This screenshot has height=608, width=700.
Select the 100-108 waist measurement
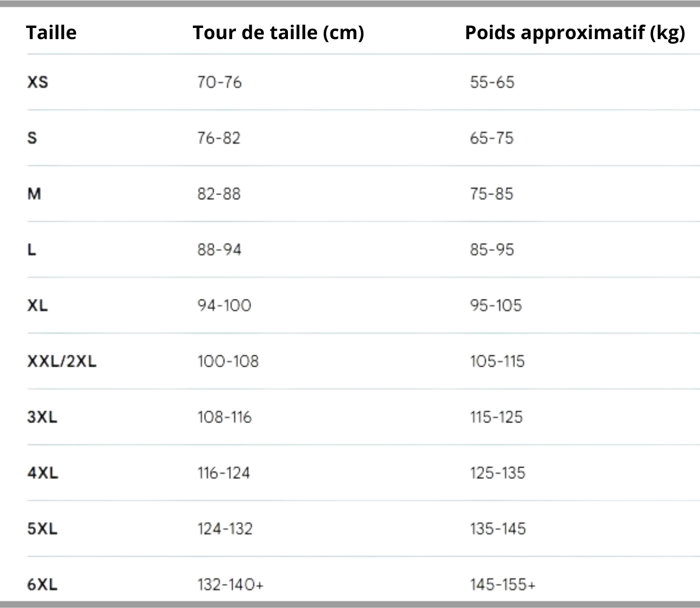pyautogui.click(x=228, y=361)
